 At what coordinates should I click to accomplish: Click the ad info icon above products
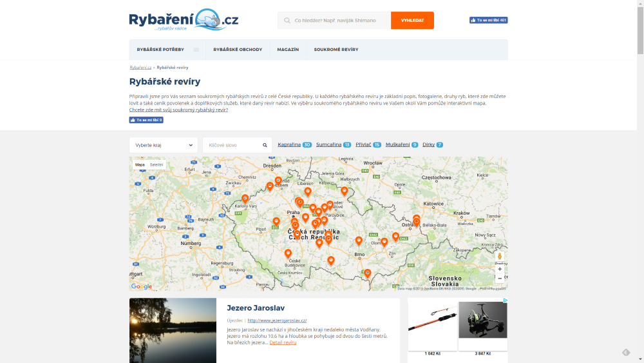click(x=505, y=300)
